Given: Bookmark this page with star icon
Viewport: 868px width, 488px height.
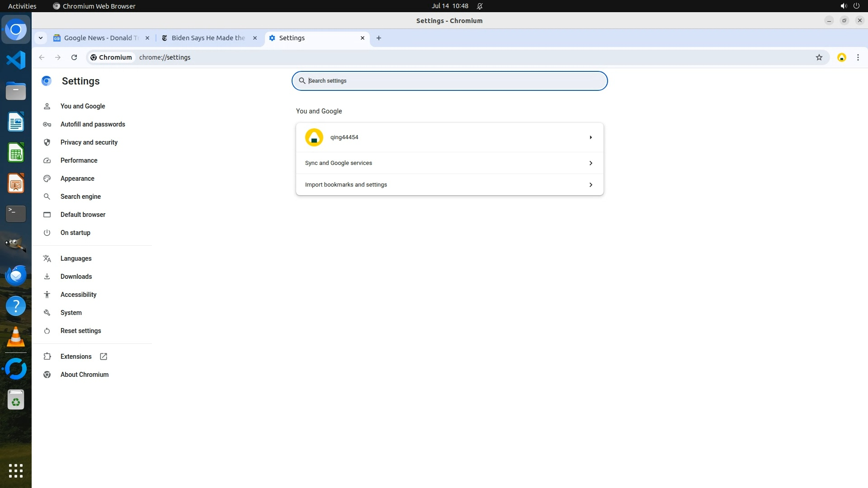Looking at the screenshot, I should [819, 57].
